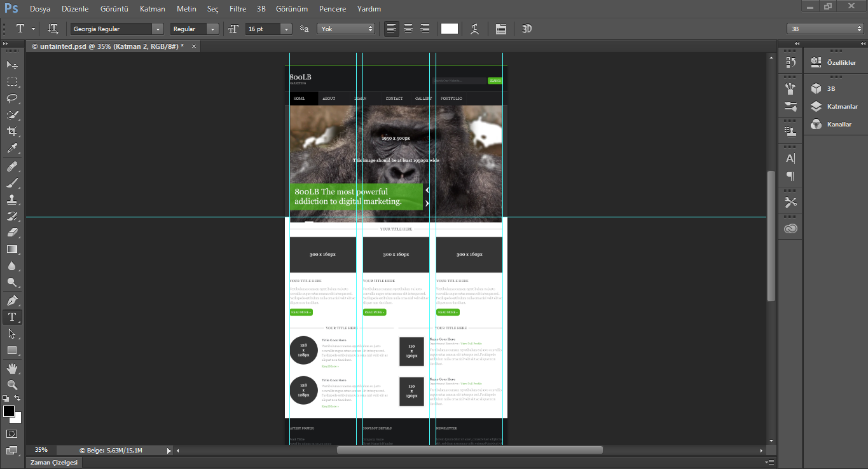Image resolution: width=868 pixels, height=469 pixels.
Task: Open the workspace switcher dropdown 3B
Action: (x=825, y=29)
